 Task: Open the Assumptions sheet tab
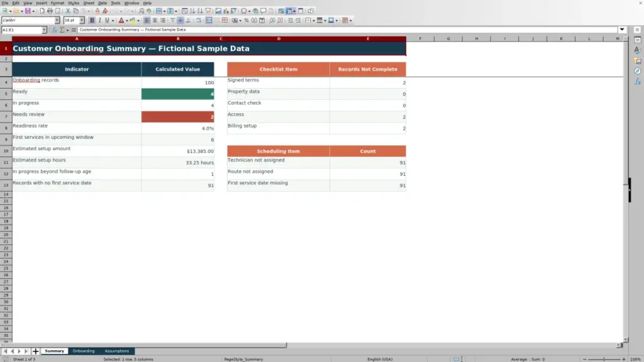116,351
